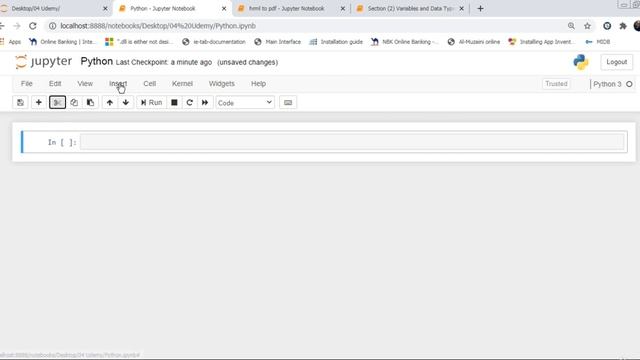Viewport: 640px width, 360px height.
Task: Click the Python 3 kernel name
Action: click(607, 84)
